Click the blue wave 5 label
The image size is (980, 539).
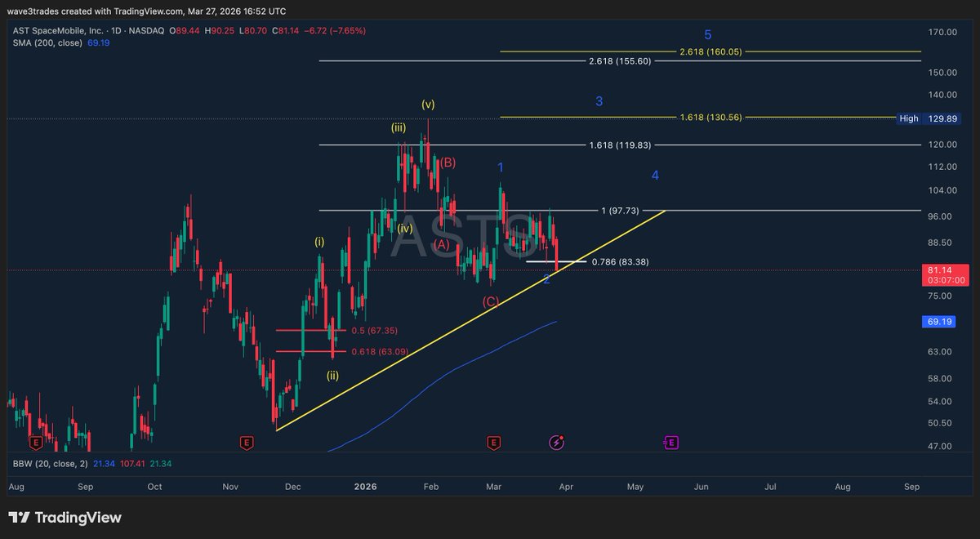point(708,34)
